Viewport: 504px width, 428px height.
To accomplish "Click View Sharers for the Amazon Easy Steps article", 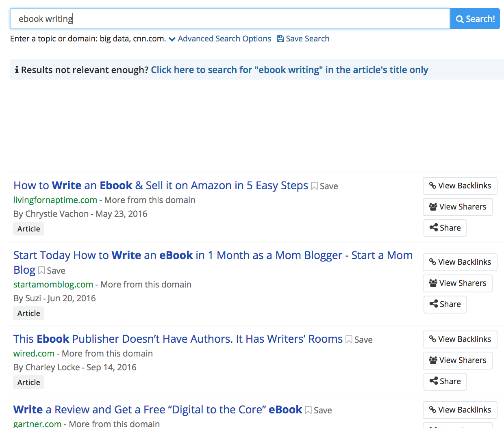I will (x=458, y=207).
